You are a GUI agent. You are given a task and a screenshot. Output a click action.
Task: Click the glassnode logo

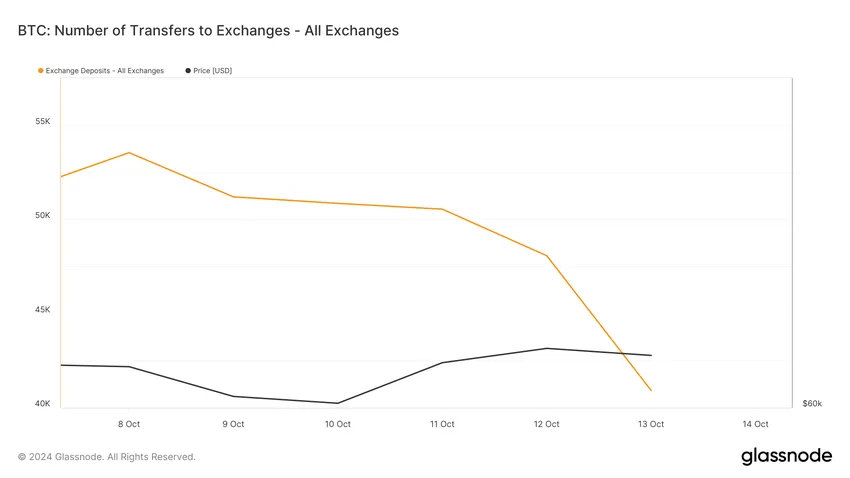pyautogui.click(x=786, y=456)
